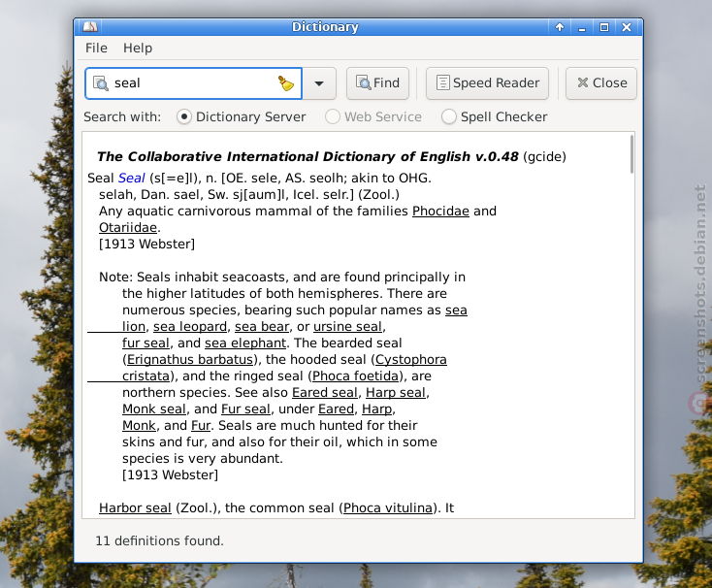Screen dimensions: 712x588
Task: Follow the Monk seal link
Action: pos(154,409)
